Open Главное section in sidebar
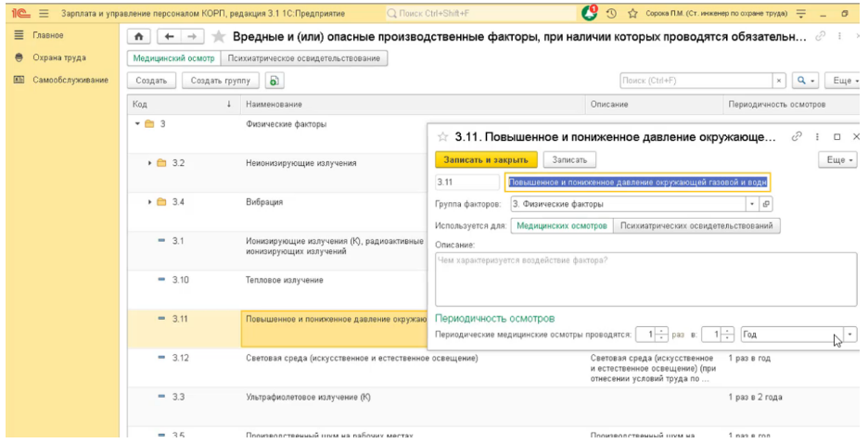Image resolution: width=868 pixels, height=443 pixels. point(47,35)
